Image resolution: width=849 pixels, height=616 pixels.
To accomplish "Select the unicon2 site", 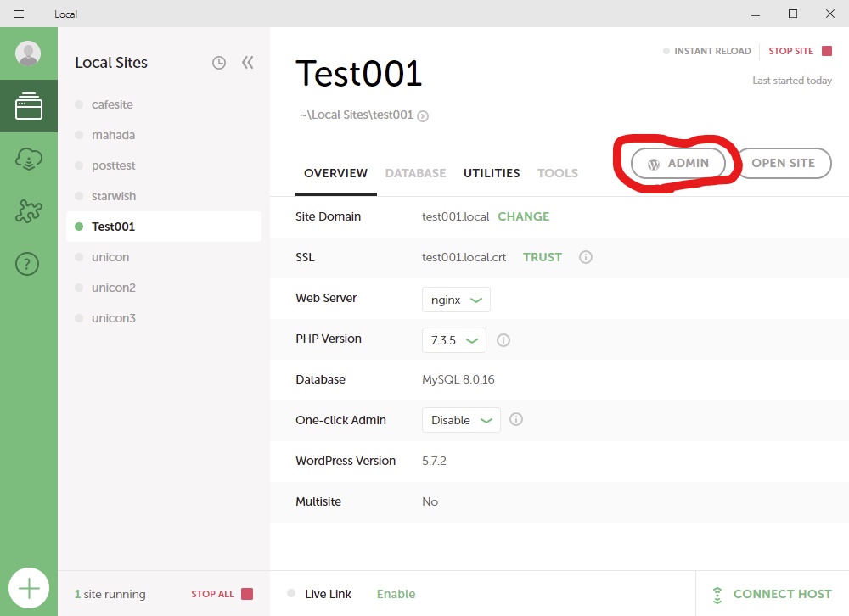I will coord(164,288).
